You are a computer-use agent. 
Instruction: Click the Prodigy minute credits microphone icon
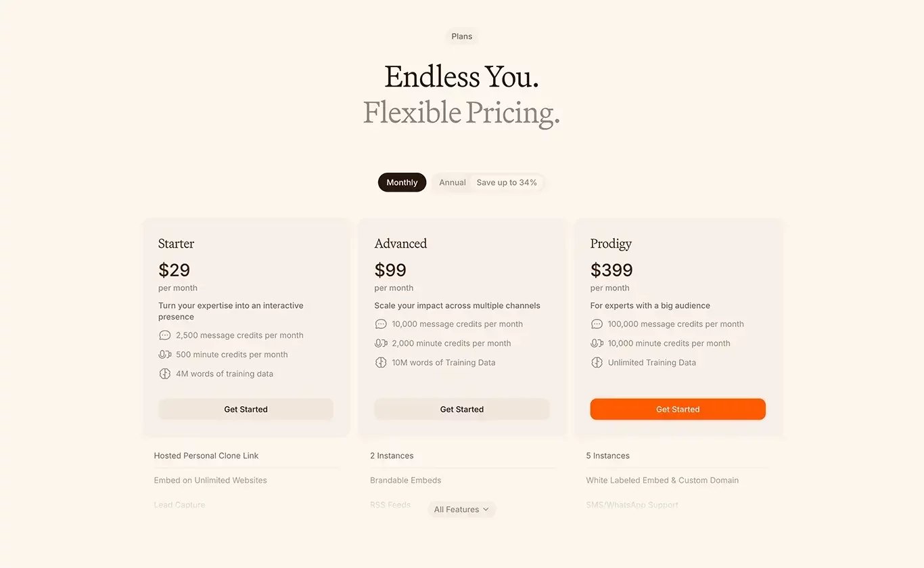597,343
